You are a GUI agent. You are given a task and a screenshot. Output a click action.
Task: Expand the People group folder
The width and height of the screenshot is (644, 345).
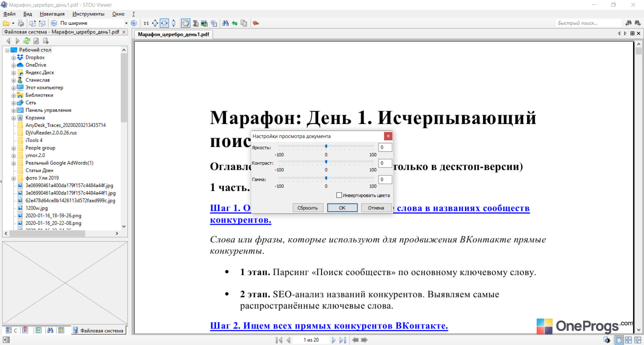coord(14,148)
